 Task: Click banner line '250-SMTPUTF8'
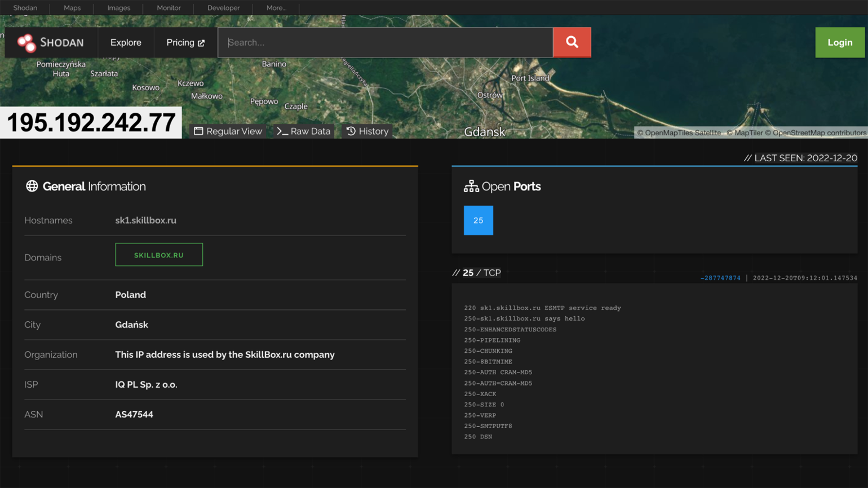click(488, 426)
